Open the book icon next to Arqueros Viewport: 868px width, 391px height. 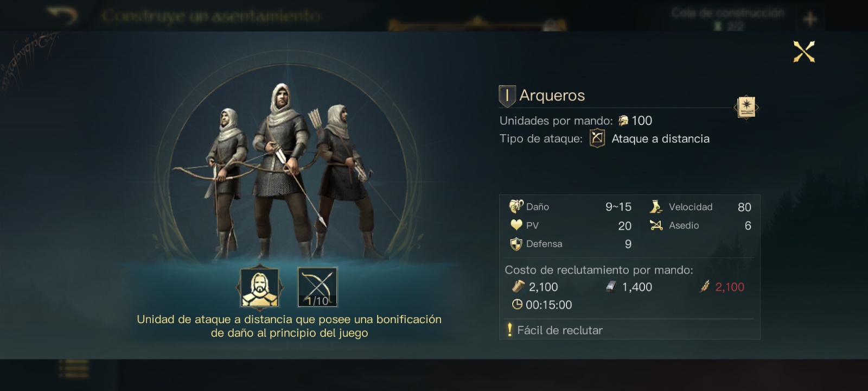pos(746,108)
